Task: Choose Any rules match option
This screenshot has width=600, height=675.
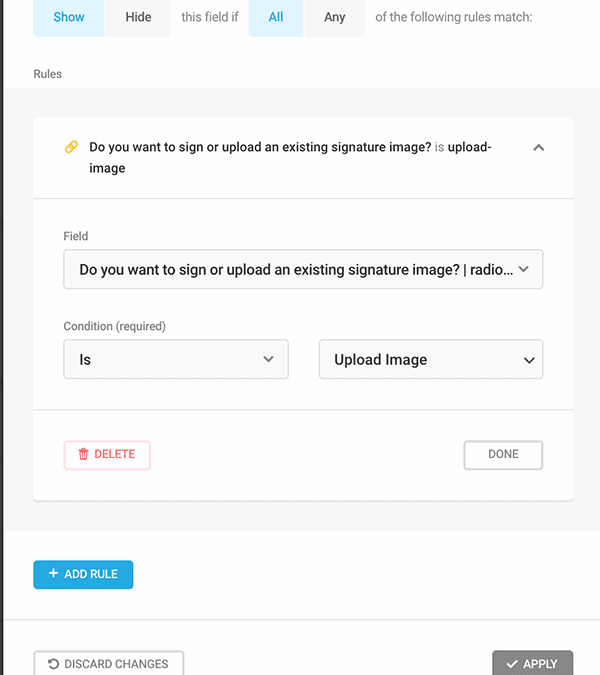Action: point(334,17)
